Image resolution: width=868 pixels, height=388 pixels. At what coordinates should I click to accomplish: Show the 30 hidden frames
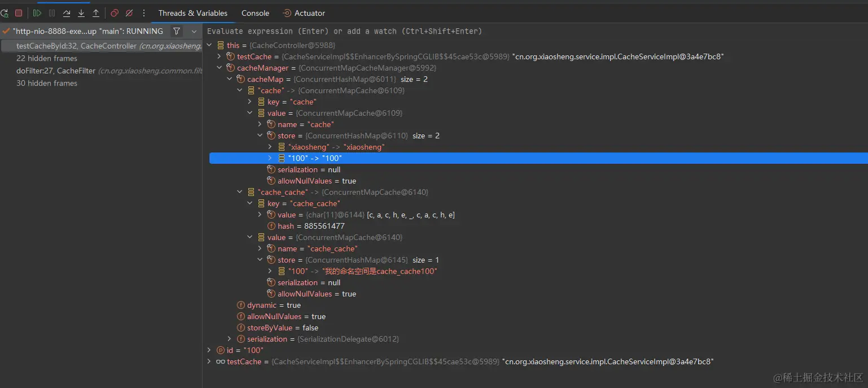(x=47, y=83)
